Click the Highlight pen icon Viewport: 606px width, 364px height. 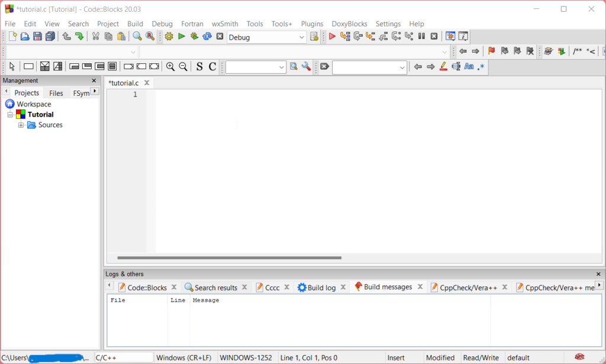[443, 66]
